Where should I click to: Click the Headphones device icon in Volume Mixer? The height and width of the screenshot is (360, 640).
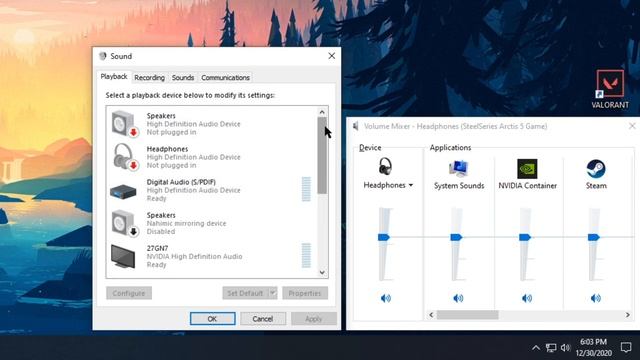point(384,167)
